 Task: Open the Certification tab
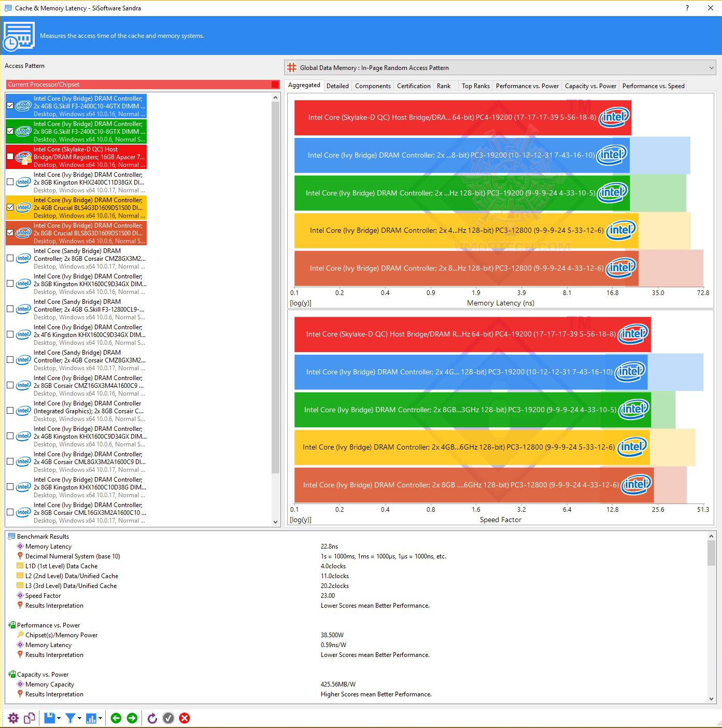coord(414,86)
